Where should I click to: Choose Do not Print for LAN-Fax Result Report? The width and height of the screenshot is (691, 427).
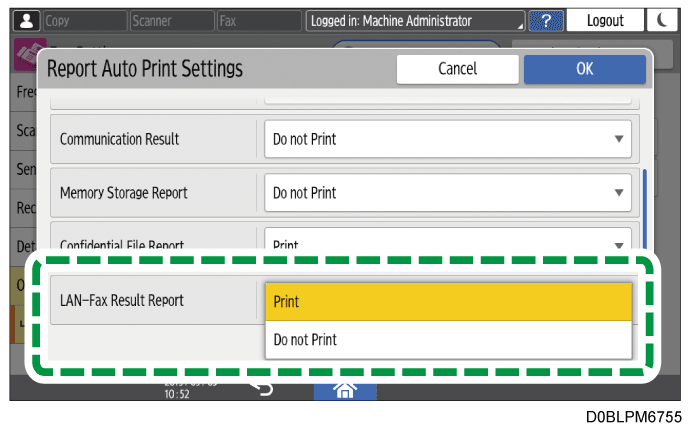(x=448, y=340)
